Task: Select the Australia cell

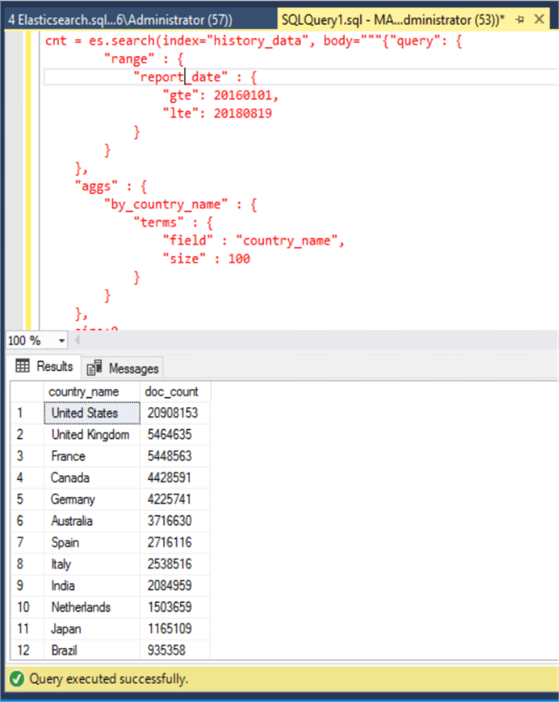Action: pos(92,521)
